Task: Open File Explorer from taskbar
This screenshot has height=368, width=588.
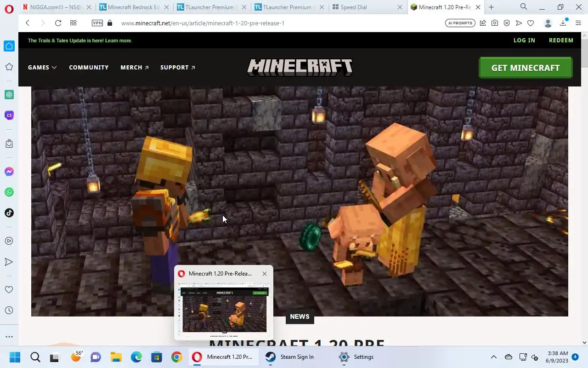Action: coord(116,357)
